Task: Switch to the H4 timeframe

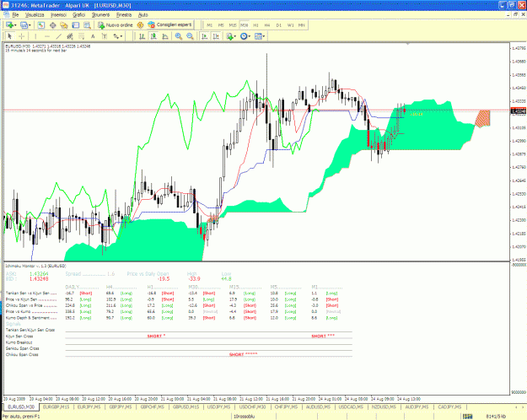Action: click(x=267, y=25)
